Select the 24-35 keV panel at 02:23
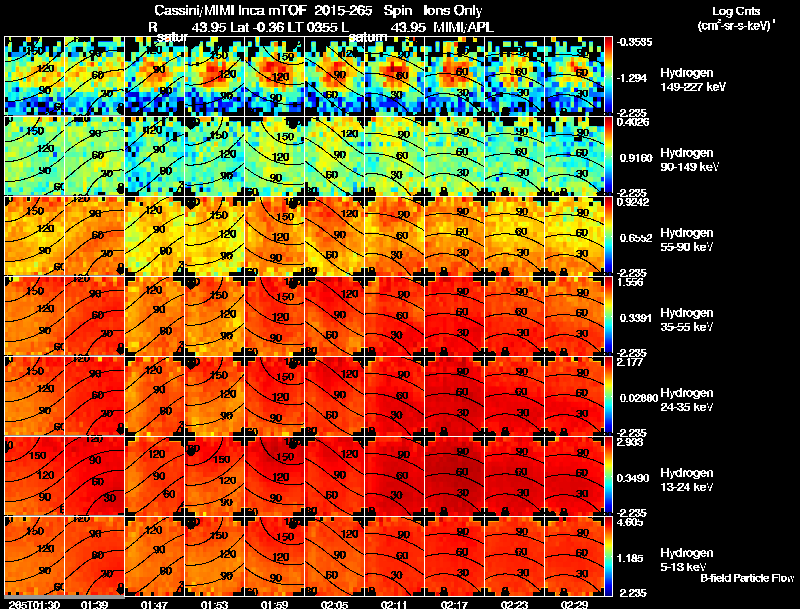The height and width of the screenshot is (609, 800). pyautogui.click(x=514, y=396)
